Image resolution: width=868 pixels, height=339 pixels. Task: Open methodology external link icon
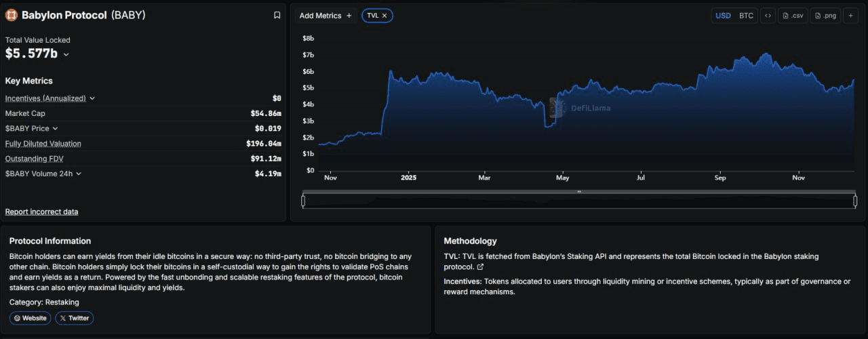point(480,267)
